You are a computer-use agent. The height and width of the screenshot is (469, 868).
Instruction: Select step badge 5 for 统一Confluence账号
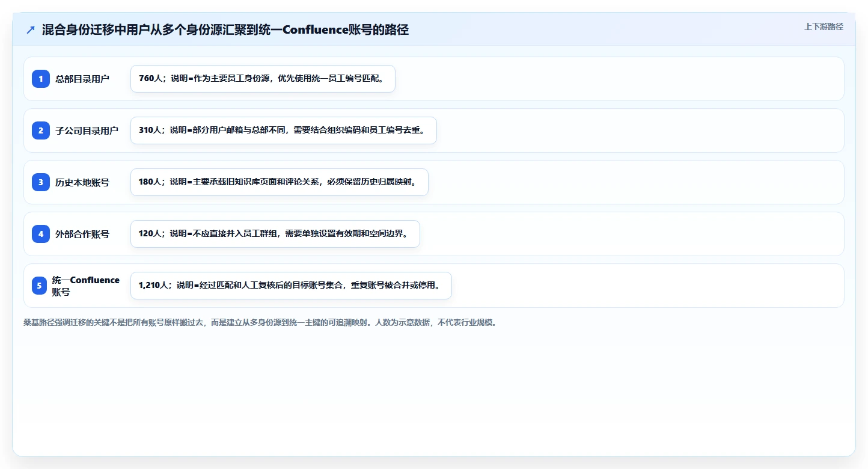(39, 286)
